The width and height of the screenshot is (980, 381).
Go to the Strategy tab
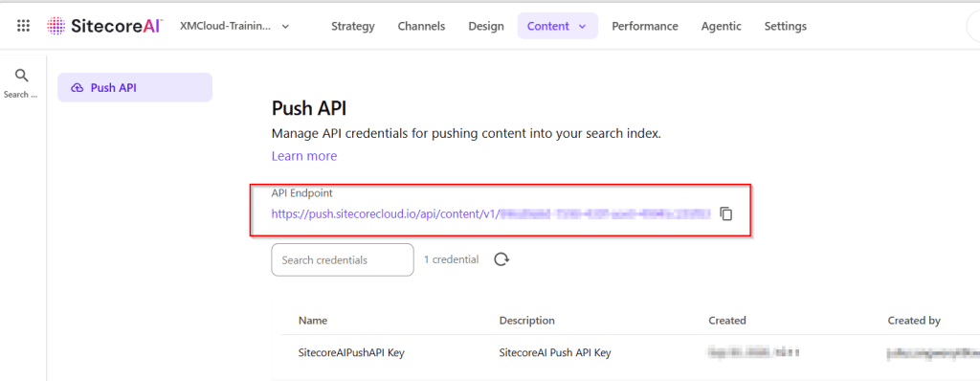point(353,26)
